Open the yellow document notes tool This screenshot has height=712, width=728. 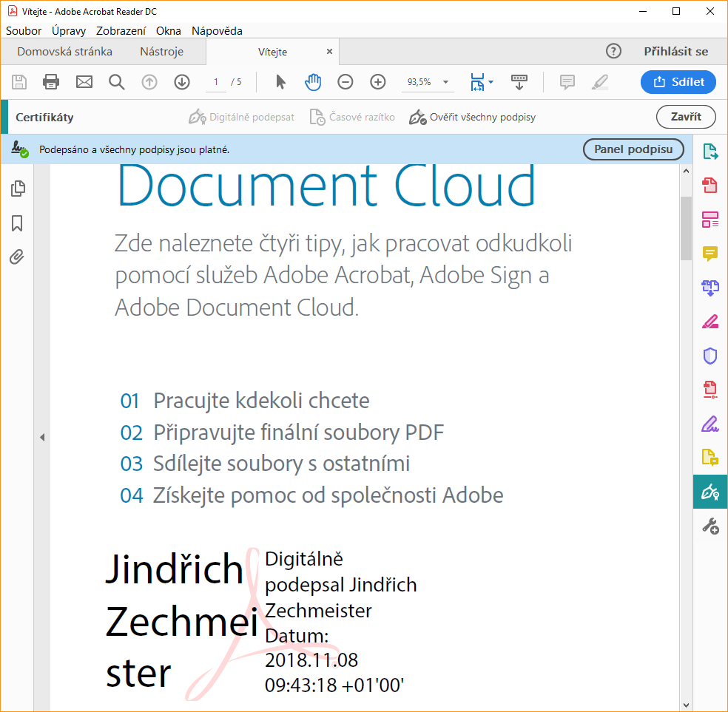pos(710,458)
